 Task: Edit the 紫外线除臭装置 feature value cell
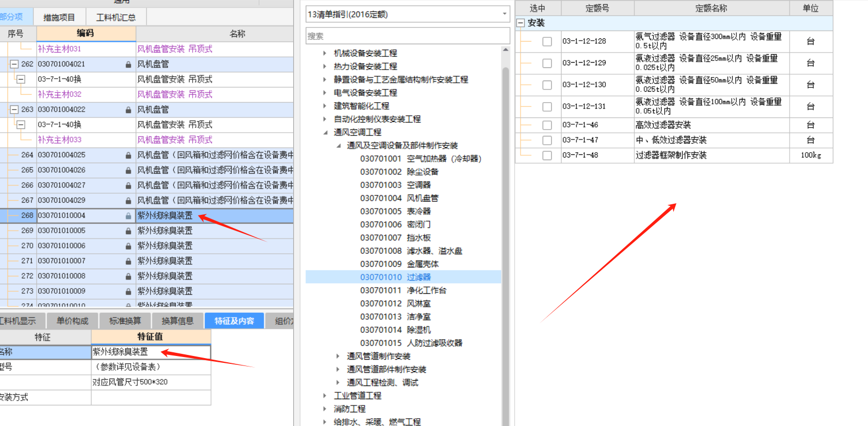(151, 352)
